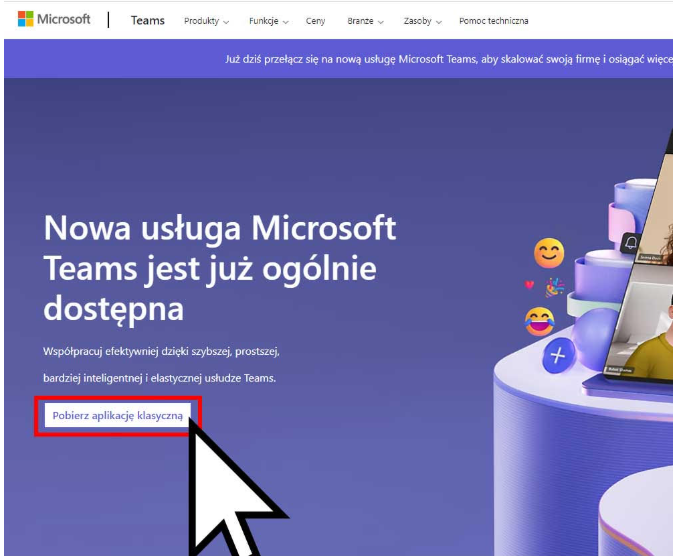
Task: Click the party popper emoji
Action: tap(555, 288)
